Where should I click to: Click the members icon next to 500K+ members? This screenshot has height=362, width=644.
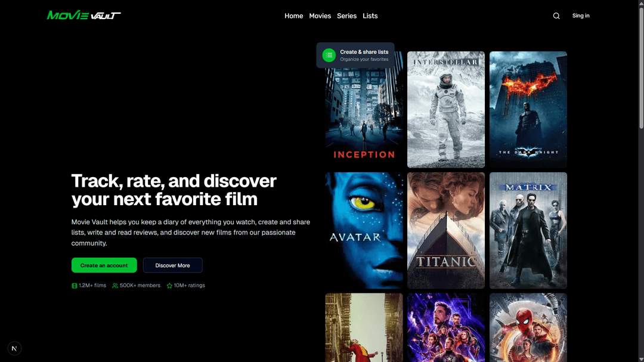coord(114,285)
